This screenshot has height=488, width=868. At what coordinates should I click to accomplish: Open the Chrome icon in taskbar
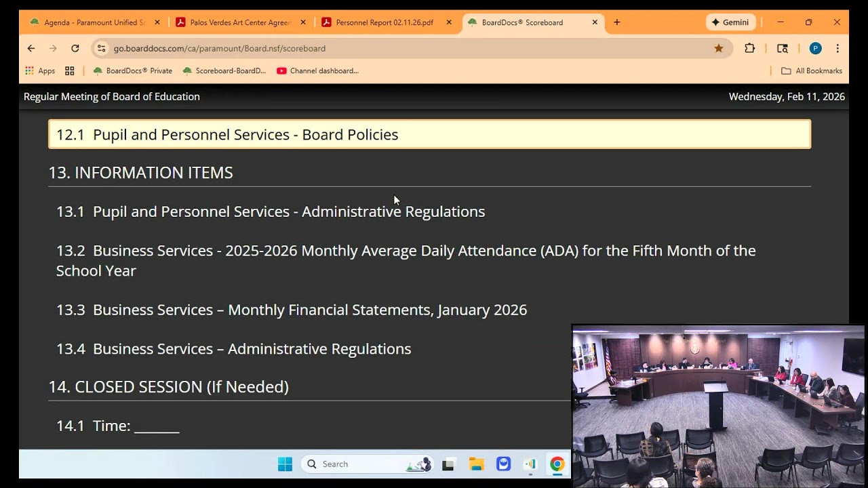click(557, 464)
